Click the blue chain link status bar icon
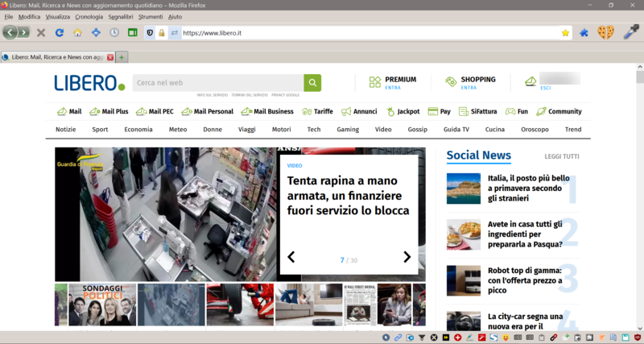 click(x=398, y=338)
